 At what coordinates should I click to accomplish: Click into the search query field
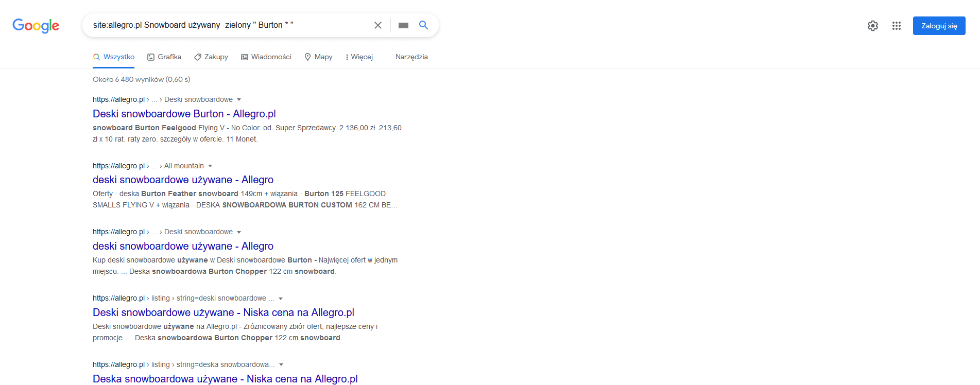coord(229,25)
